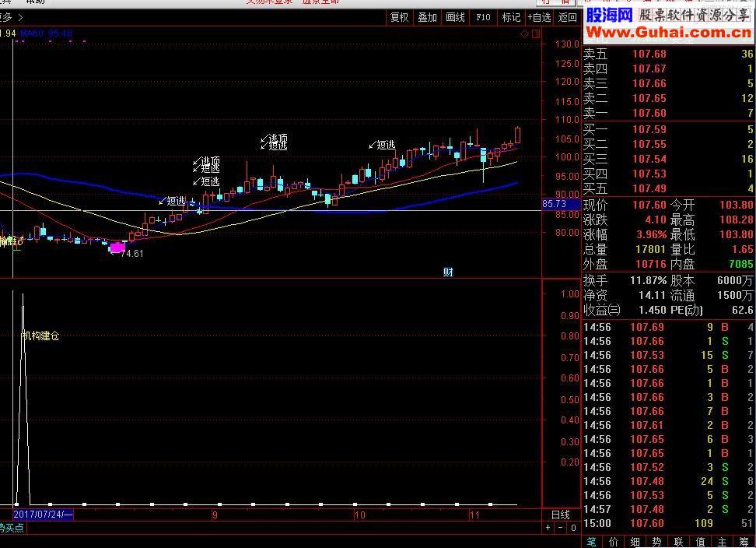Click the 总量 17801 value
The width and height of the screenshot is (756, 548).
point(650,249)
